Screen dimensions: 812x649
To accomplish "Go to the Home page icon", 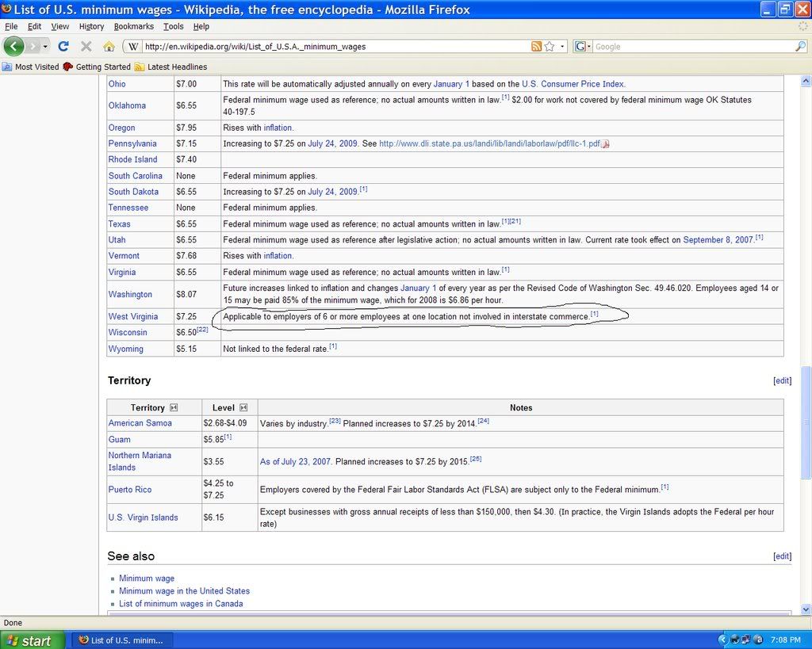I will tap(109, 47).
